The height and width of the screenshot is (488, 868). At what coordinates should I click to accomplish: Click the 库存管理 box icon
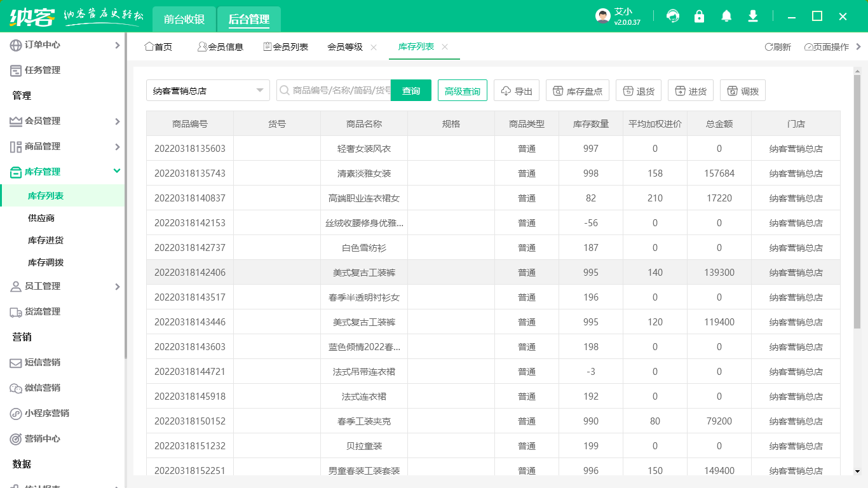[16, 172]
